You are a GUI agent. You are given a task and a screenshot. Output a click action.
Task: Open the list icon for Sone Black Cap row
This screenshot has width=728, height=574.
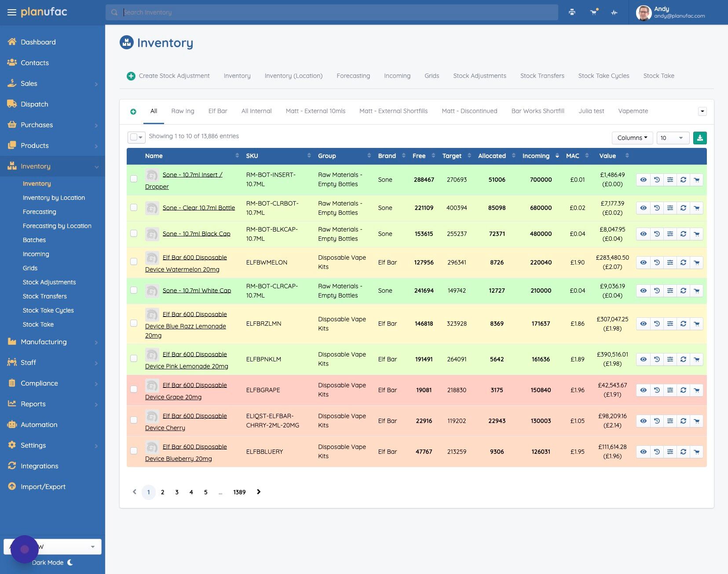pyautogui.click(x=670, y=234)
